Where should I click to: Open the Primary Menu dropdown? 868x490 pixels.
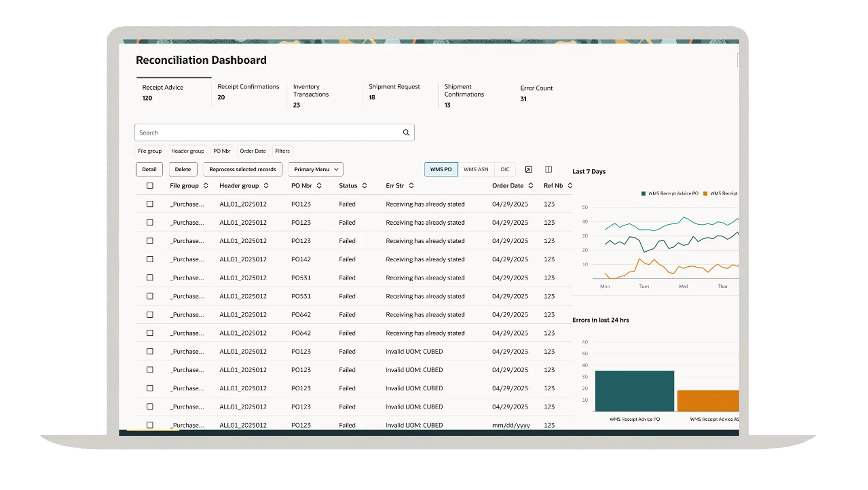[x=316, y=170]
